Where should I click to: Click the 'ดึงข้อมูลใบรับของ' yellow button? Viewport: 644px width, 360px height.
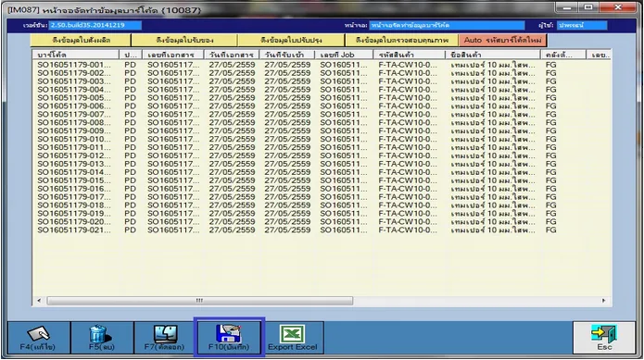click(184, 40)
